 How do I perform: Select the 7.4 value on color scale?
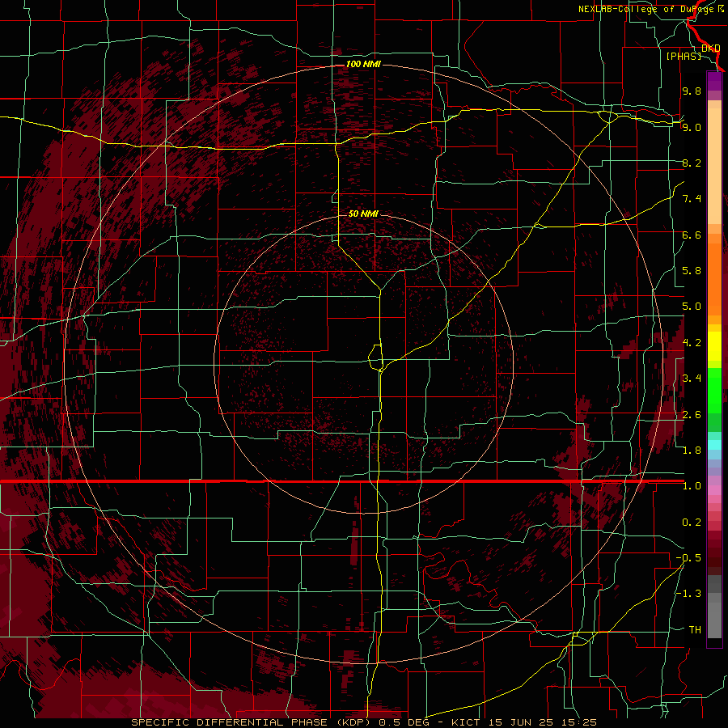[x=692, y=199]
